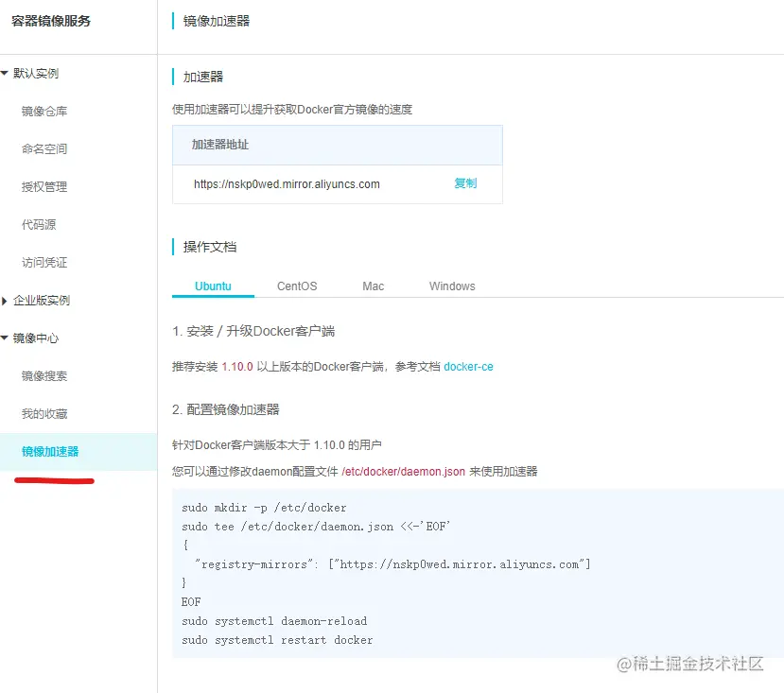Open 镜像搜索 in the sidebar
784x693 pixels.
(x=44, y=376)
